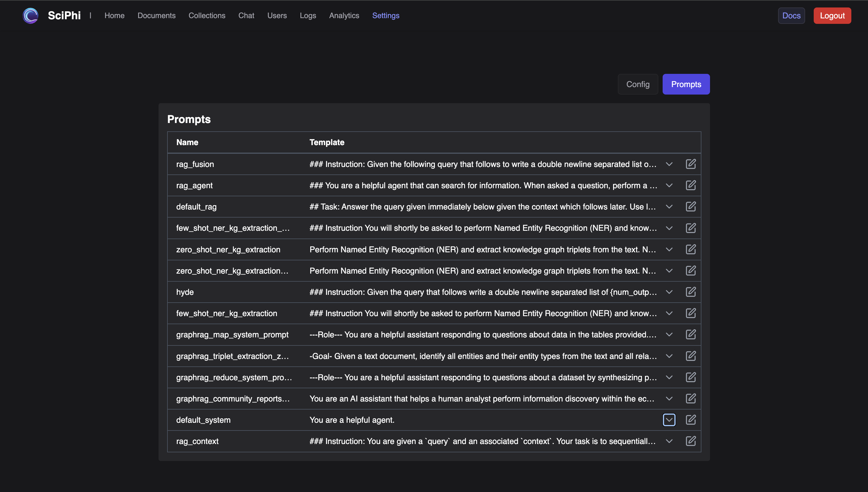Open the Logs page
Image resolution: width=868 pixels, height=492 pixels.
pos(308,16)
